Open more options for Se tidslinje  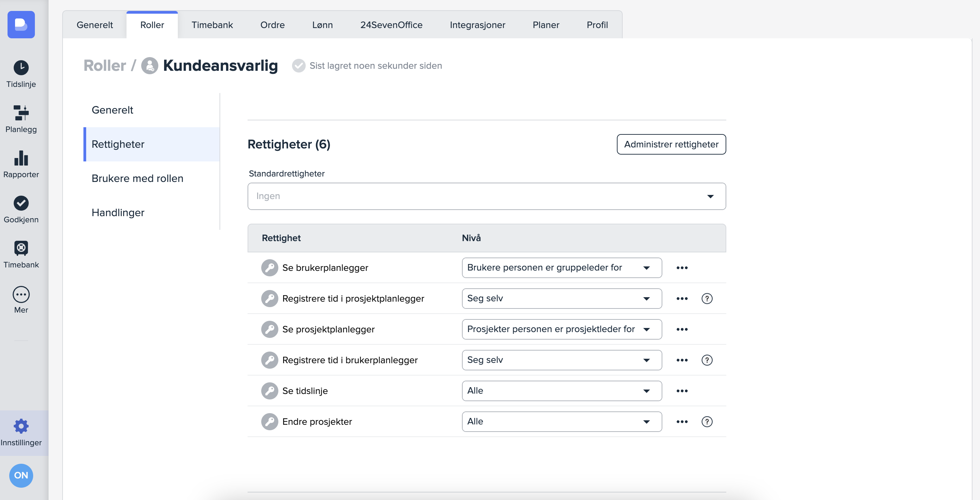pyautogui.click(x=682, y=391)
